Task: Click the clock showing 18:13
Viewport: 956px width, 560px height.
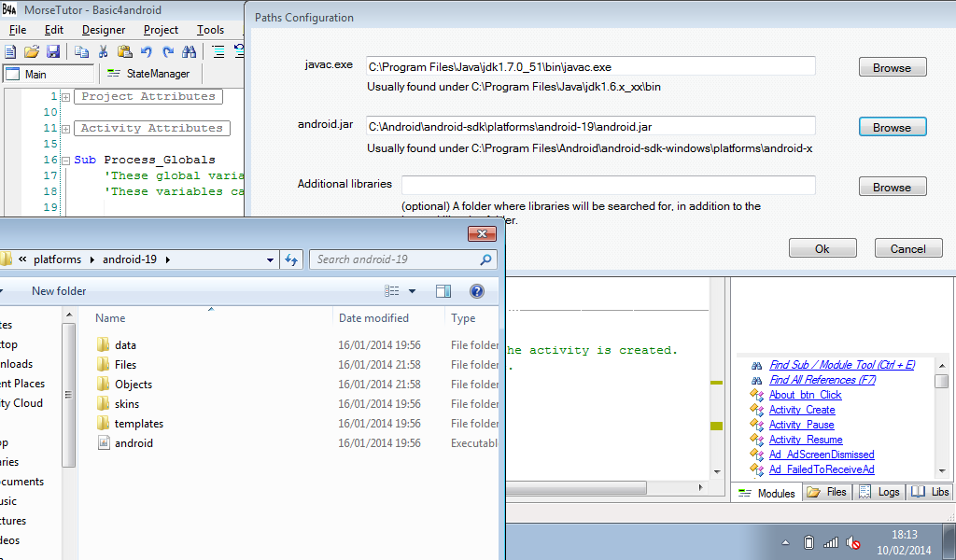Action: click(904, 535)
